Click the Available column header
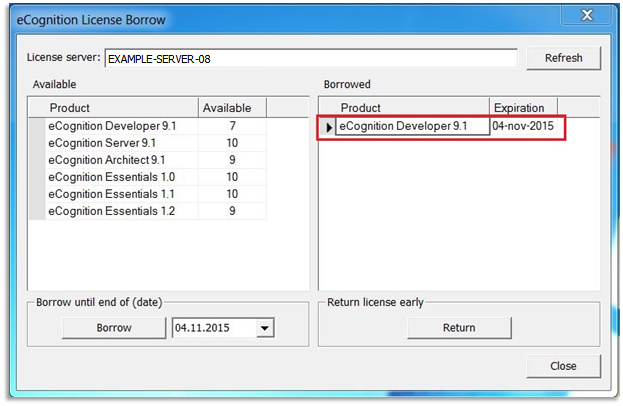Viewport: 623px width, 406px height. (232, 108)
